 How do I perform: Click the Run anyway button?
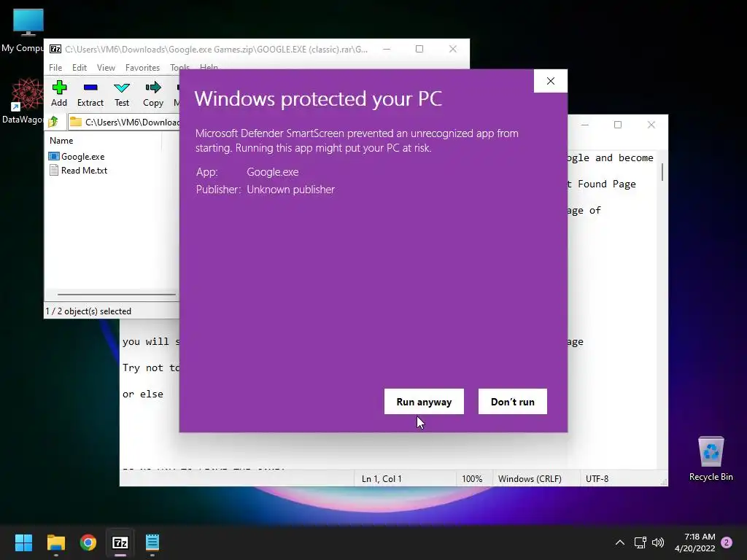point(424,402)
